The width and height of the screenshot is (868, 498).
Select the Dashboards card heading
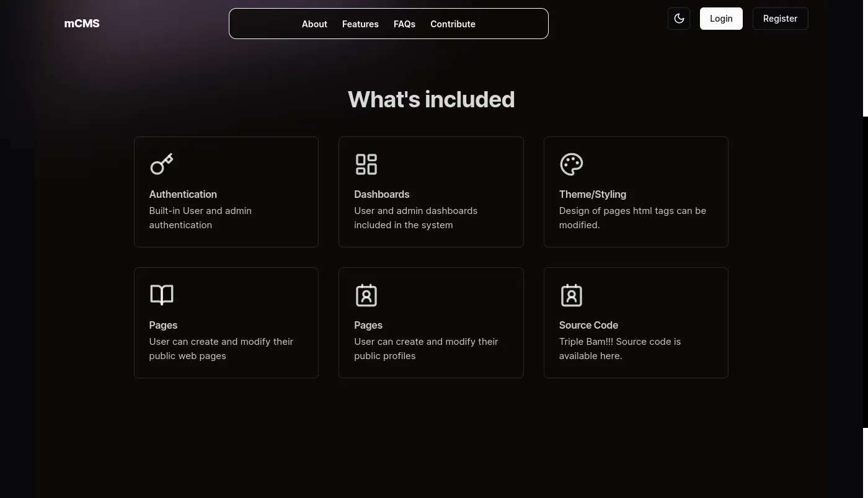(381, 194)
